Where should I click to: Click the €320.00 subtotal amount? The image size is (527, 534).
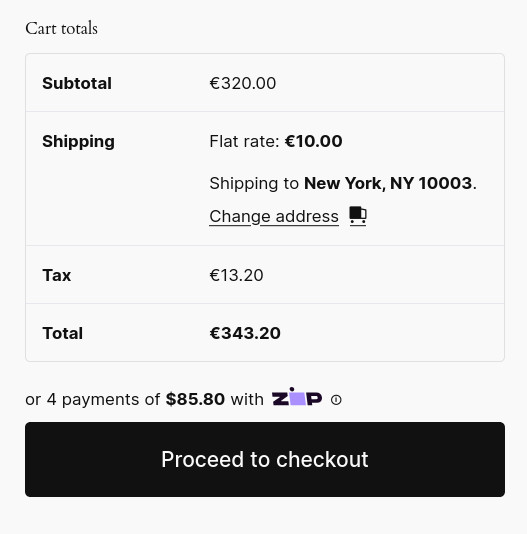(243, 83)
